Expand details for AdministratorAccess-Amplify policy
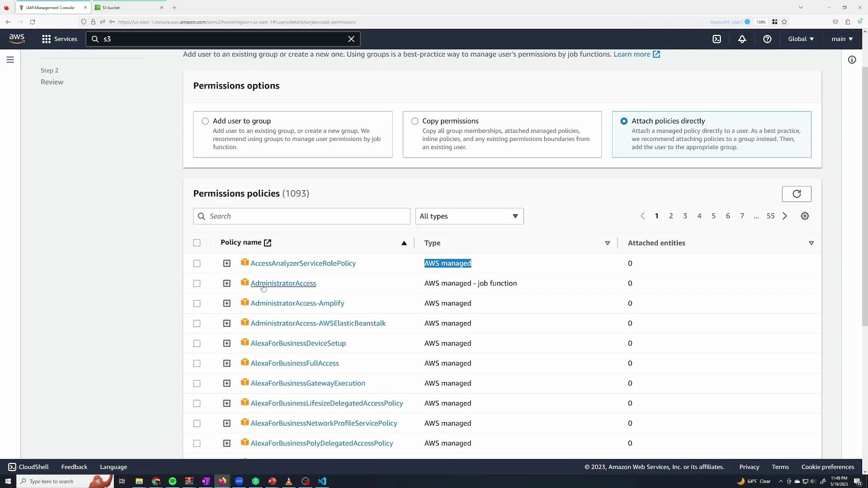Viewport: 868px width, 488px height. pos(226,303)
